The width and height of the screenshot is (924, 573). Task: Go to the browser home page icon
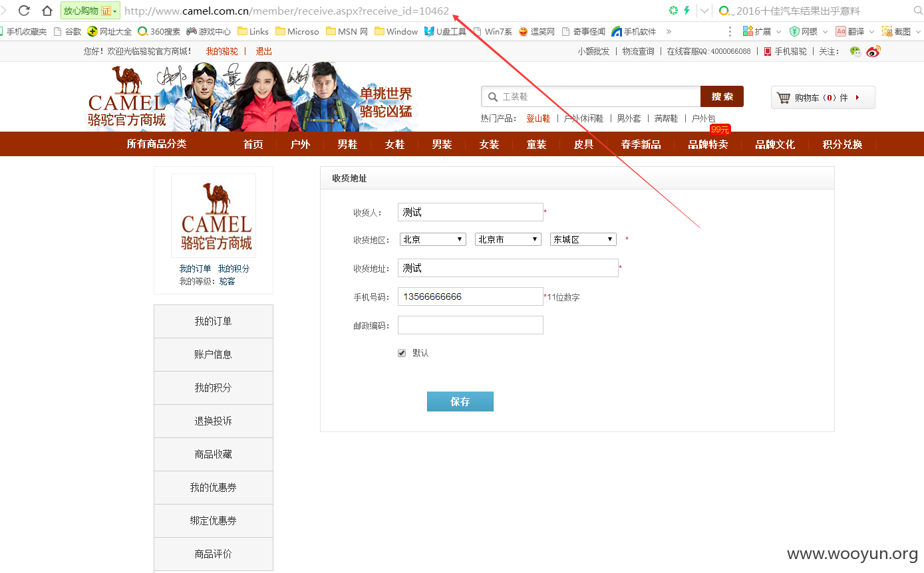click(x=47, y=11)
